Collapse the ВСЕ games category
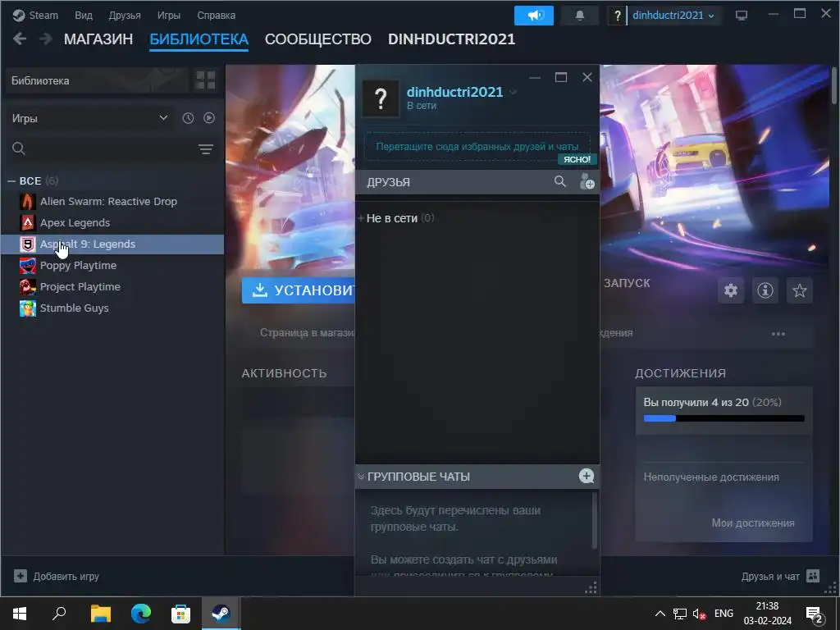Image resolution: width=840 pixels, height=630 pixels. coord(11,181)
